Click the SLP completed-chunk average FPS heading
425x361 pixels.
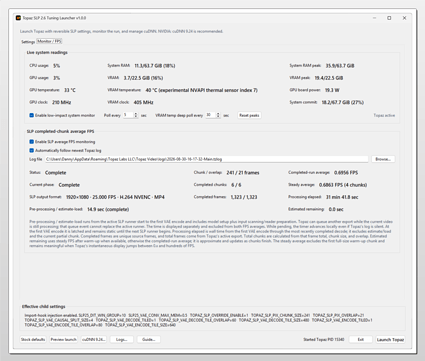pos(60,131)
